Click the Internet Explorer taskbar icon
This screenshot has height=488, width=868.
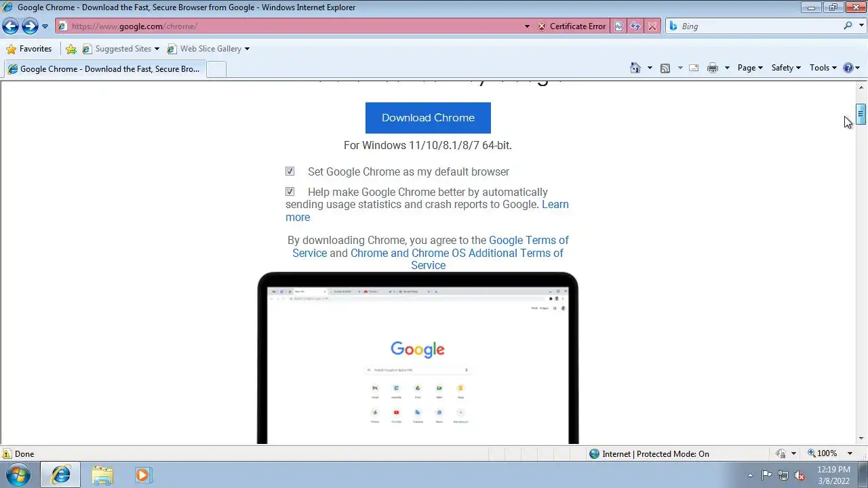60,475
